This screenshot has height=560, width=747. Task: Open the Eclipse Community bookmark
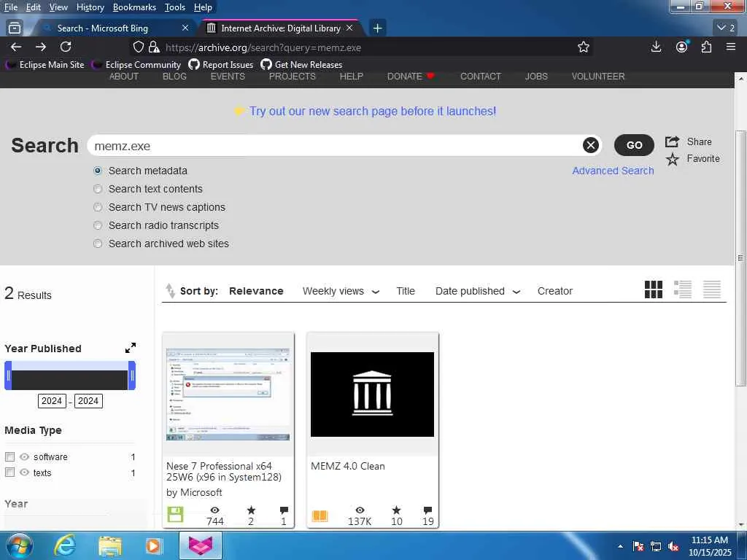136,64
